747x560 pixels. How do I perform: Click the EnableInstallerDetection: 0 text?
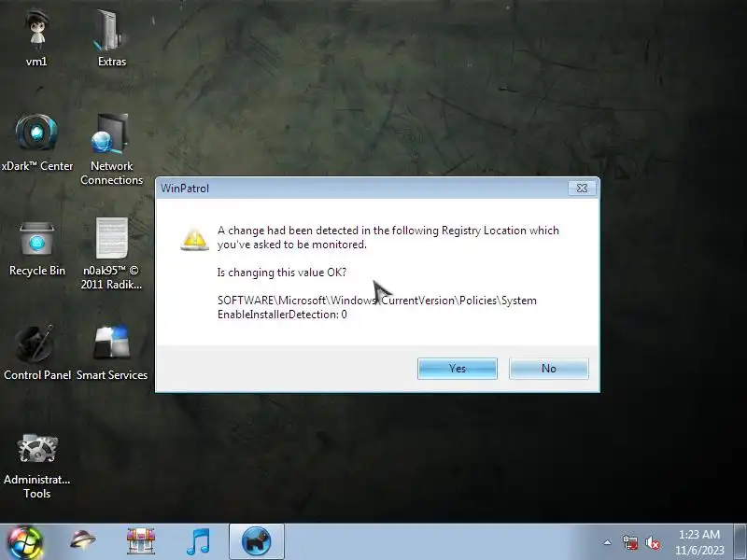[282, 315]
